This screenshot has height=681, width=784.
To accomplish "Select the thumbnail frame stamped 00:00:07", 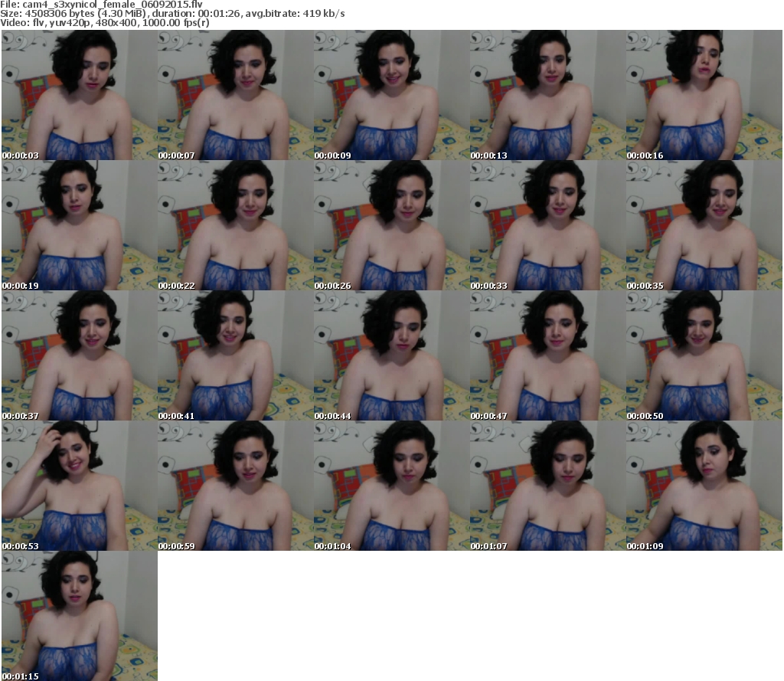I will [x=236, y=95].
